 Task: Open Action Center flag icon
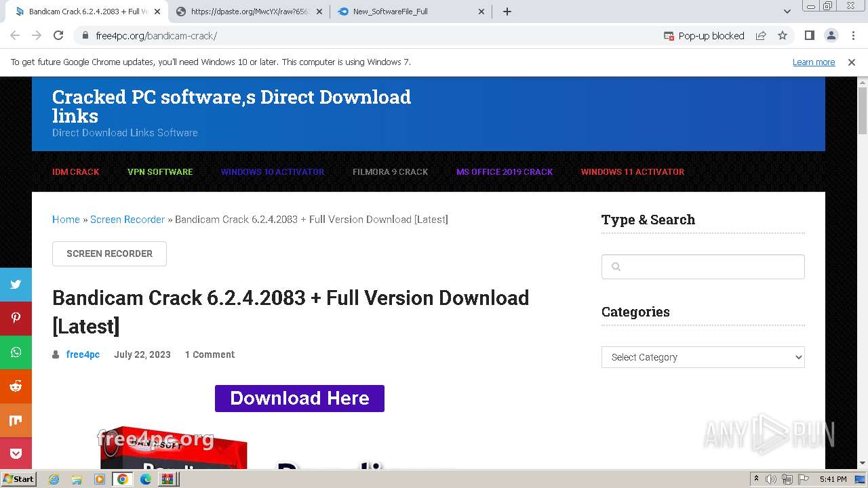click(803, 479)
